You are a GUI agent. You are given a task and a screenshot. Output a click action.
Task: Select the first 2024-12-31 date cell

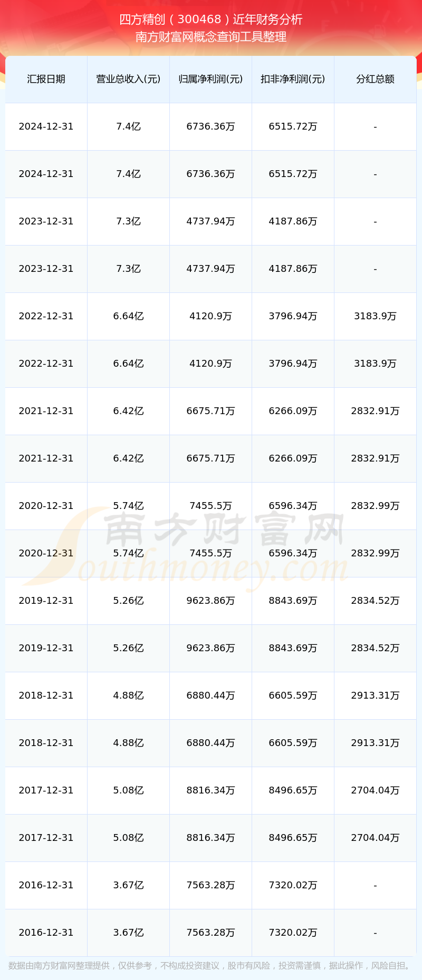[x=46, y=126]
